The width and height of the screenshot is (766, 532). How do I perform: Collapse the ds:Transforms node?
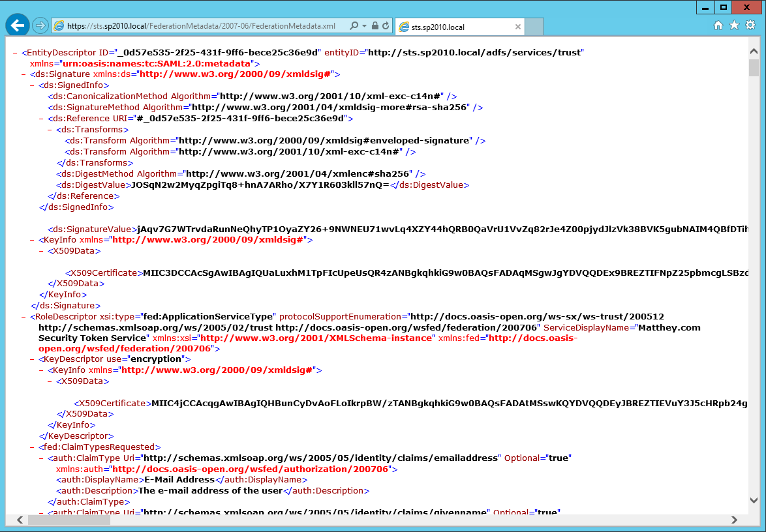click(50, 129)
